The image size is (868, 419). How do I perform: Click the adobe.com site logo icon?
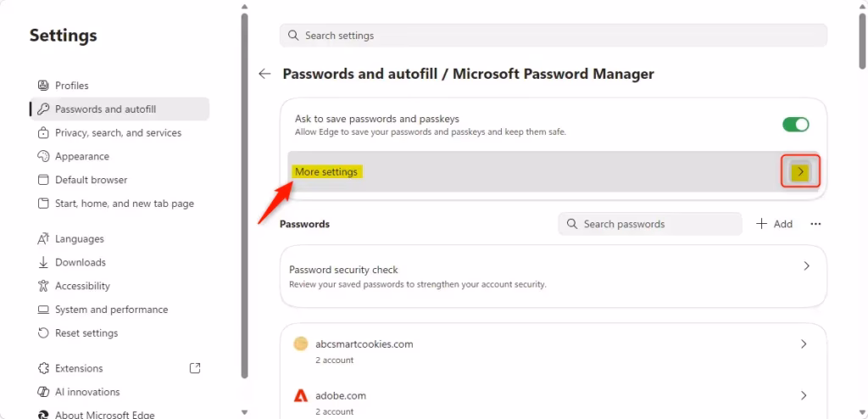pyautogui.click(x=301, y=395)
